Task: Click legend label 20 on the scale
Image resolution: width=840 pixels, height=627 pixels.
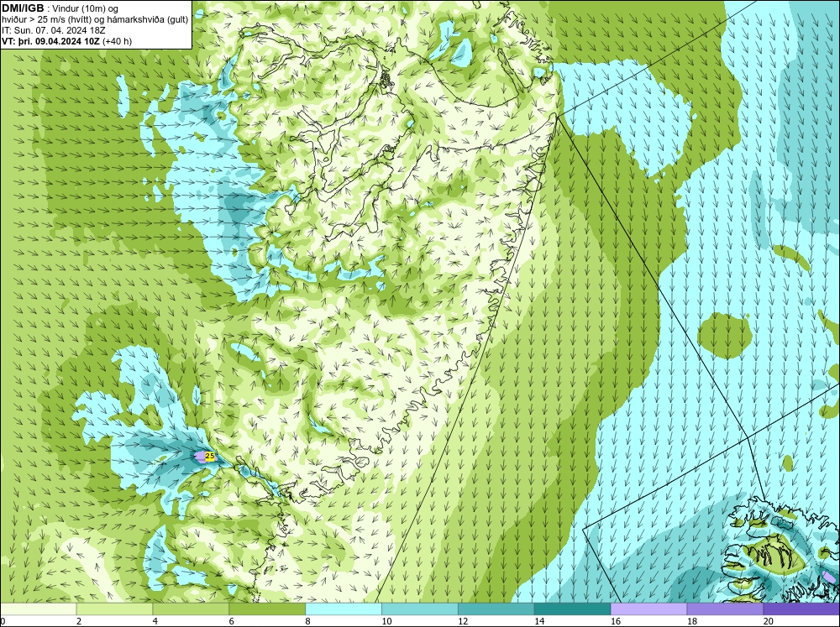Action: point(769,621)
